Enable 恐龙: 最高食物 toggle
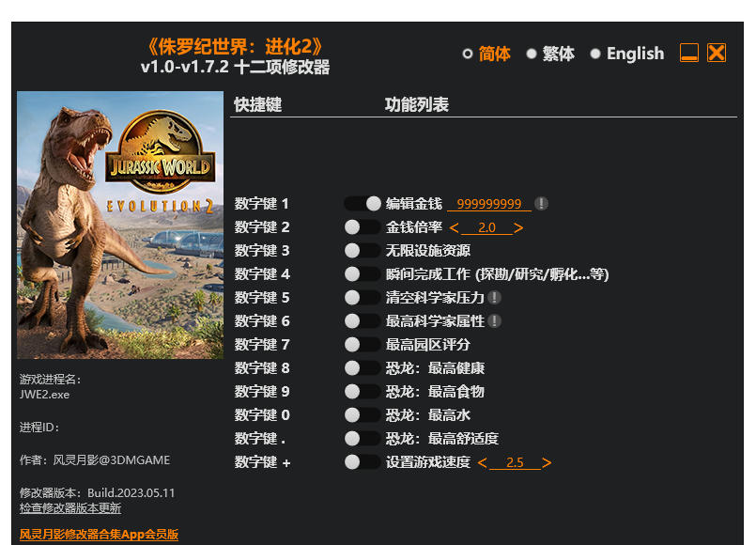Screen dimensions: 756x545 [363, 391]
